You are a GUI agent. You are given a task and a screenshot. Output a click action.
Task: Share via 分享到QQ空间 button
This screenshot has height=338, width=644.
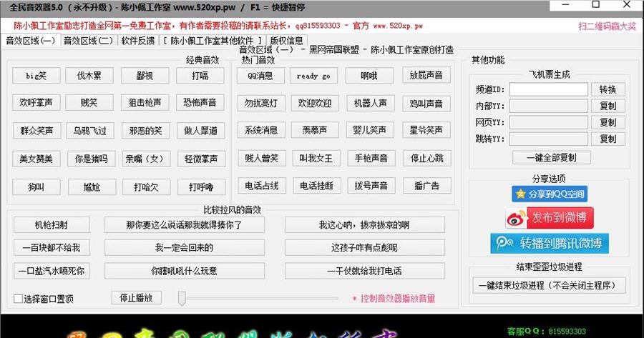[550, 194]
